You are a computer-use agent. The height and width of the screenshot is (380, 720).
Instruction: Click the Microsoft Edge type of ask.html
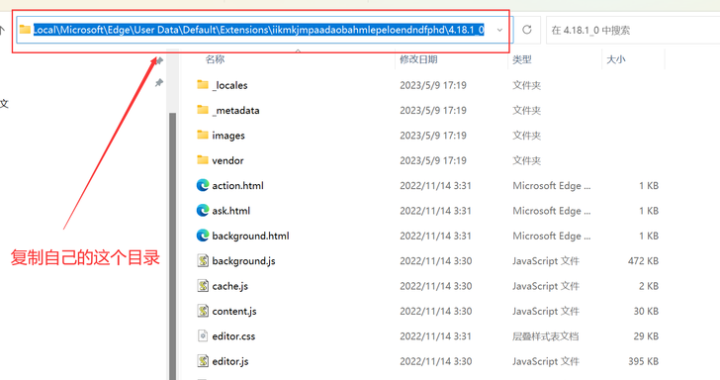(x=551, y=211)
